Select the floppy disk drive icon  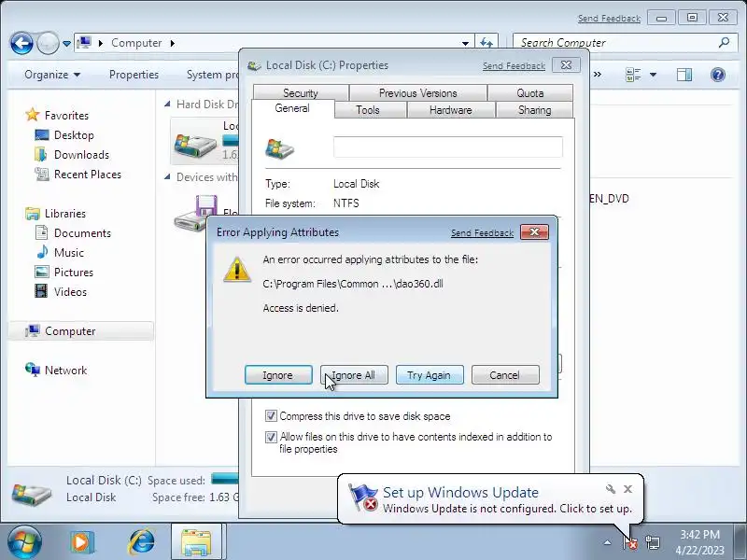198,214
